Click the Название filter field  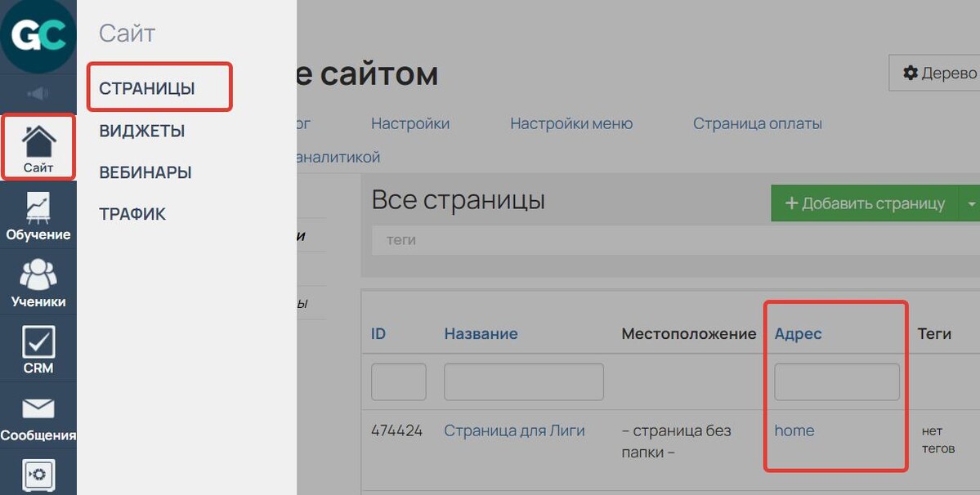pos(524,382)
